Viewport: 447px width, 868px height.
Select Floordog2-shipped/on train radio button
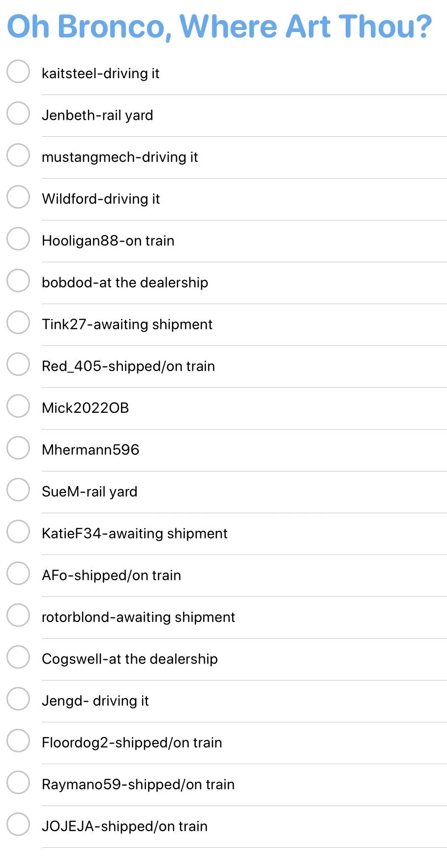(x=18, y=741)
